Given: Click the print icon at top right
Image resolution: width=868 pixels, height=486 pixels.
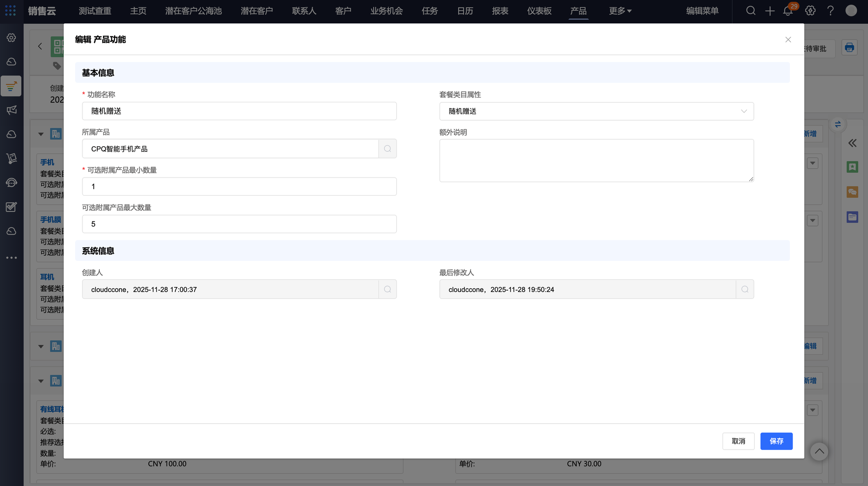Looking at the screenshot, I should click(x=849, y=47).
